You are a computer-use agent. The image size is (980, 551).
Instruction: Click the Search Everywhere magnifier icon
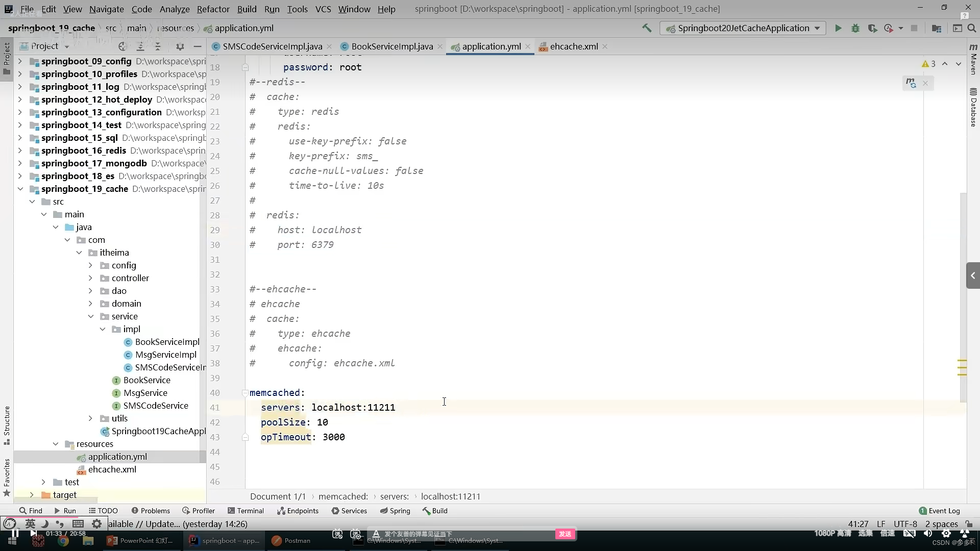click(972, 29)
